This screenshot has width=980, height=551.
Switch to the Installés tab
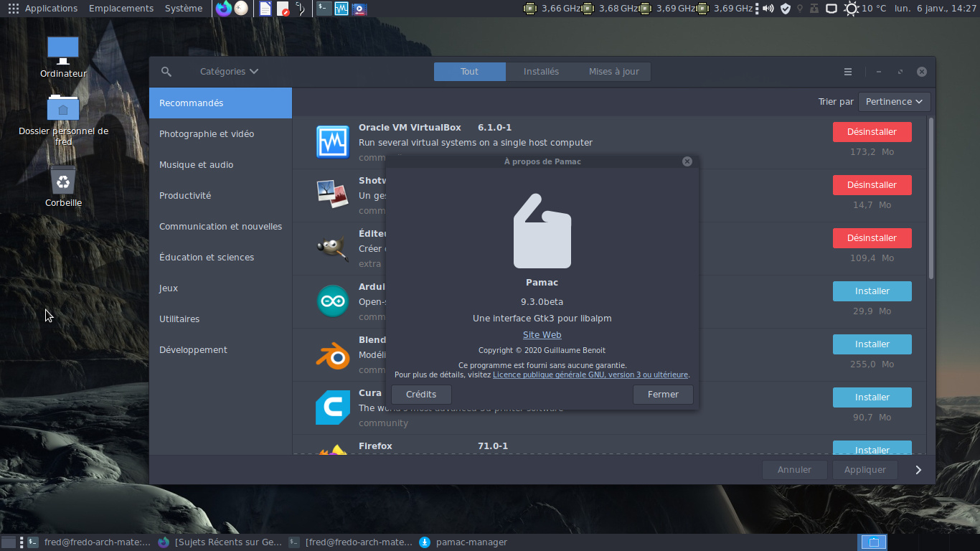541,72
